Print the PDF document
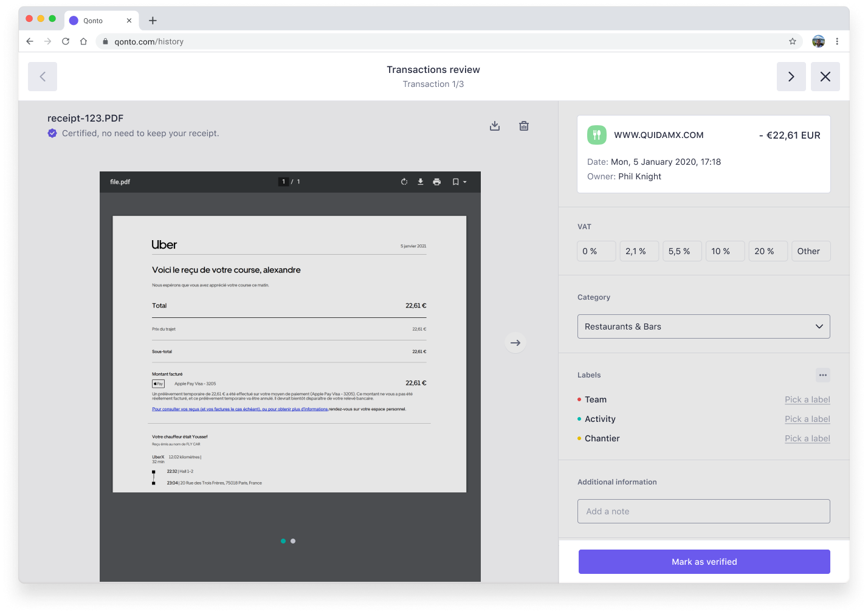 click(x=437, y=182)
